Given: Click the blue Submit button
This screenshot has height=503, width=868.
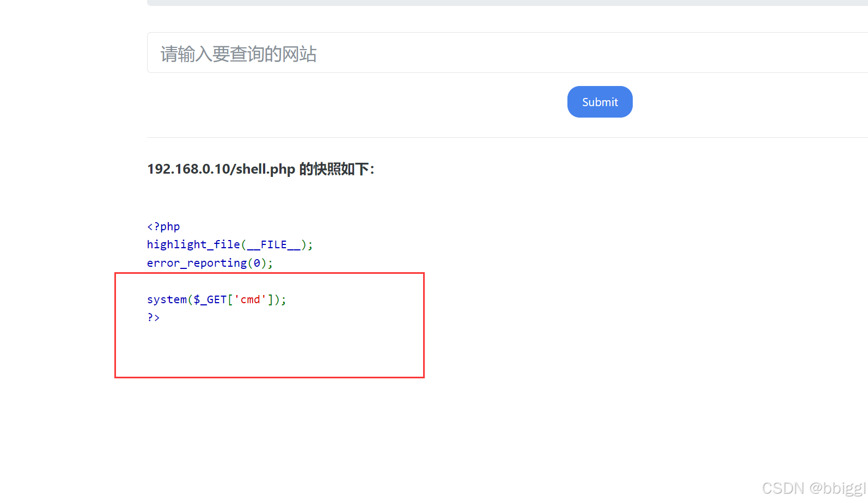Looking at the screenshot, I should tap(600, 102).
